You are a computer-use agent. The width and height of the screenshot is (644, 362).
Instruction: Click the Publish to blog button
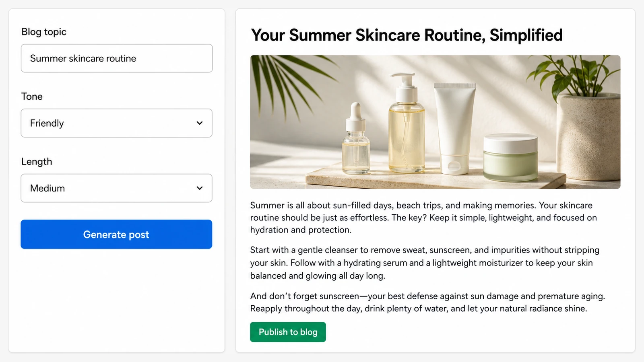pos(288,332)
